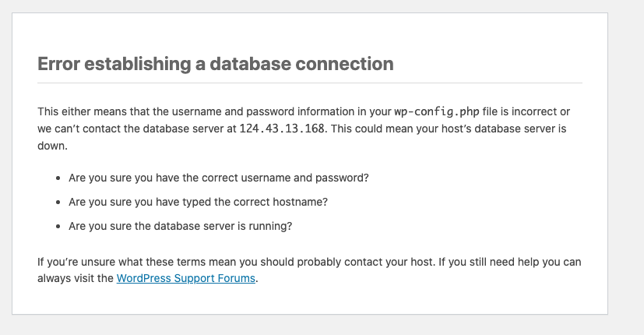Click the bullet dot before the username question
This screenshot has width=644, height=335.
(x=58, y=178)
